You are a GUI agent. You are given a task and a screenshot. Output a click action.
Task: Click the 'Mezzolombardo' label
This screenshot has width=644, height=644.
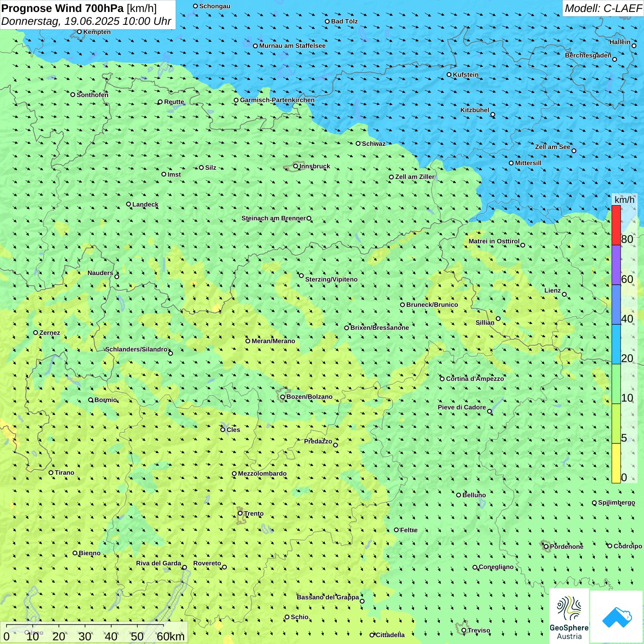tap(262, 473)
